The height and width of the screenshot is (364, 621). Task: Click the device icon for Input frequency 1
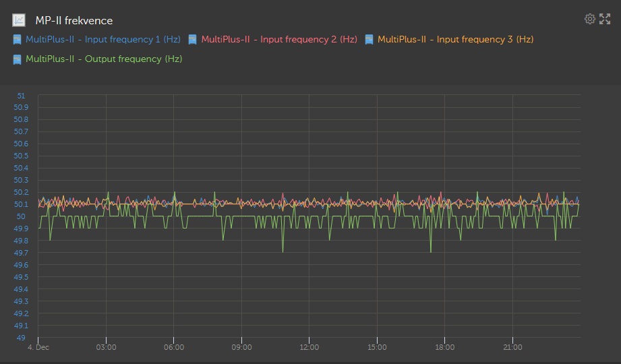coord(18,40)
